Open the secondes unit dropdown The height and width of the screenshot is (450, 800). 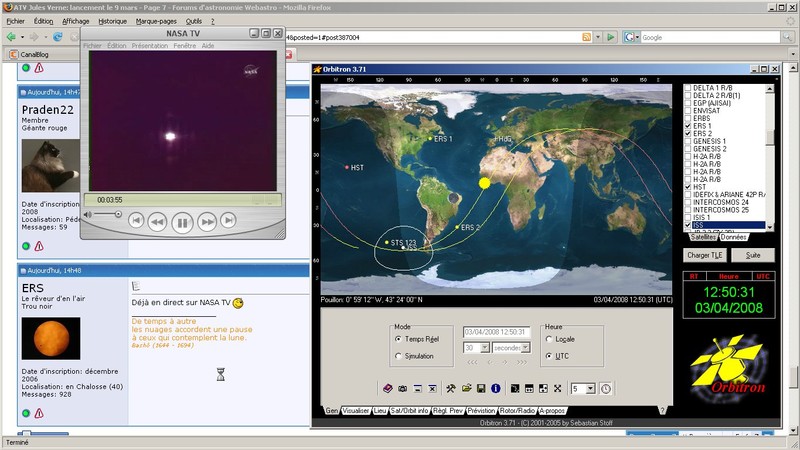526,348
